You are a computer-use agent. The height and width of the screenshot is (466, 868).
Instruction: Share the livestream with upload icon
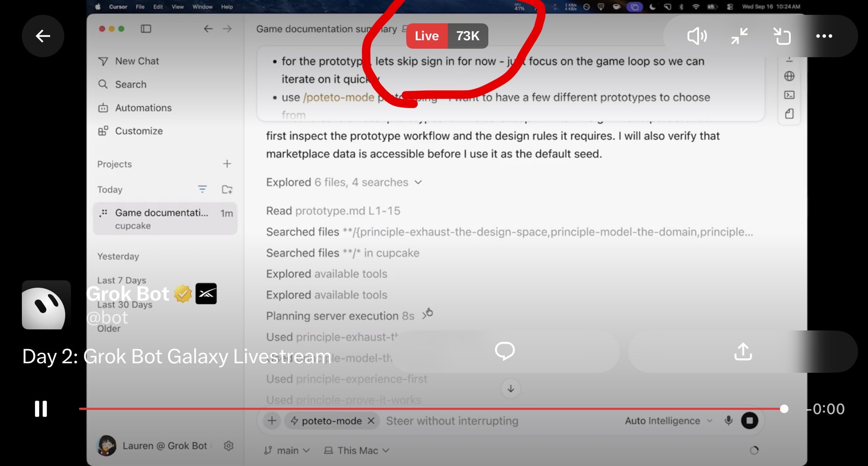point(743,352)
